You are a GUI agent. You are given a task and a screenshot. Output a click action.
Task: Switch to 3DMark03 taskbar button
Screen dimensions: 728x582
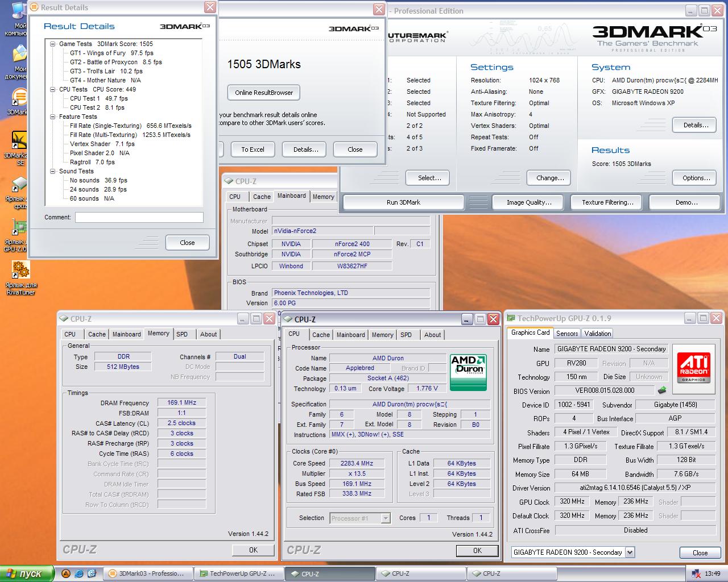(x=148, y=573)
